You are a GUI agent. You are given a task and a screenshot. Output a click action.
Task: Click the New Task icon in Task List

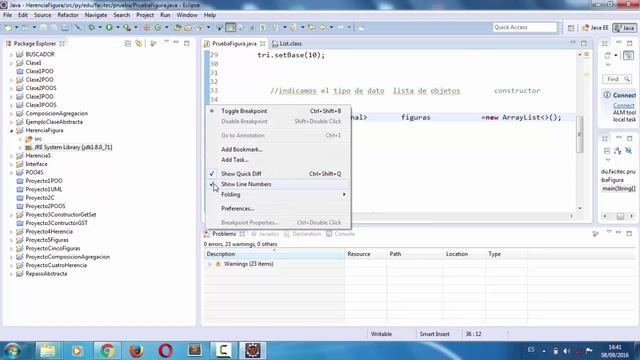click(608, 56)
